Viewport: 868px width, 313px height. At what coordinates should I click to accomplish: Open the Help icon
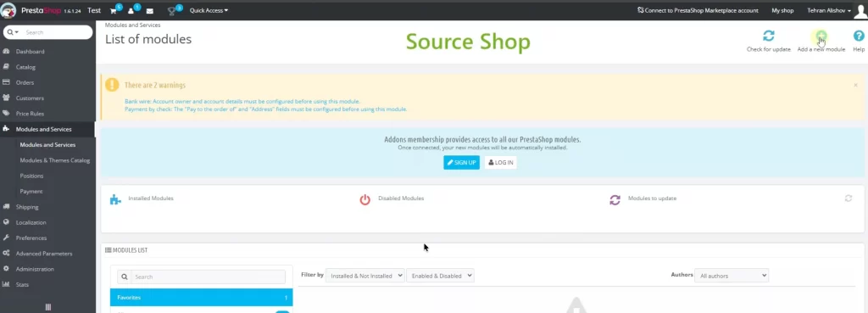coord(859,36)
